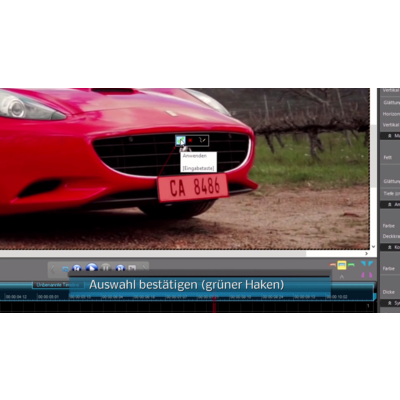The image size is (400, 400).
Task: Select the yellow highlighted range icon
Action: [342, 265]
